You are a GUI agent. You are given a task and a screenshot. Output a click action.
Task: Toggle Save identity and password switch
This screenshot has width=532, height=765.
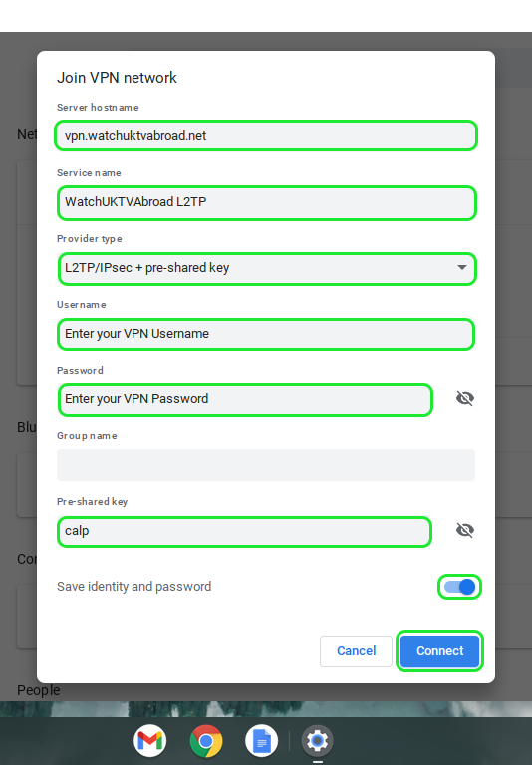coord(459,587)
